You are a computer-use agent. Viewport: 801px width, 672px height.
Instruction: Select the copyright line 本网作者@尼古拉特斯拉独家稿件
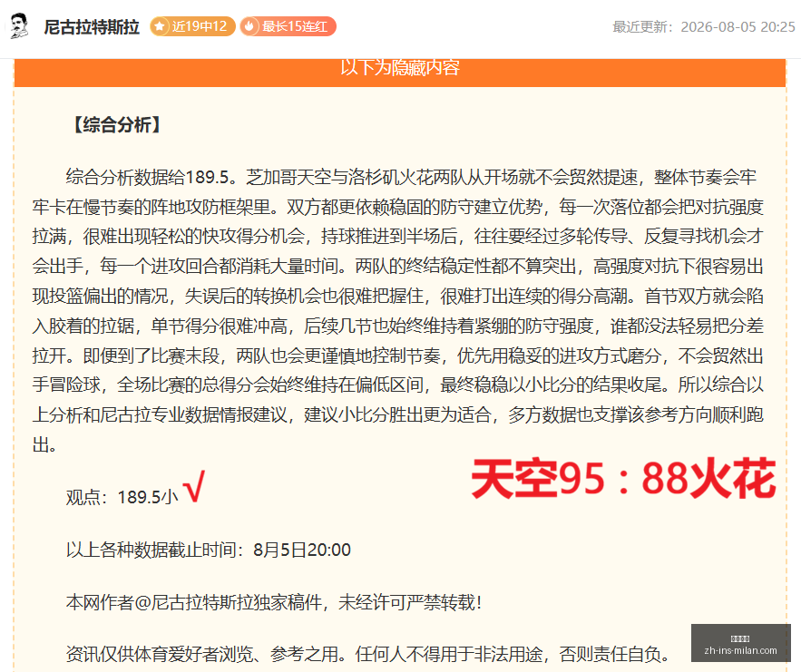274,602
